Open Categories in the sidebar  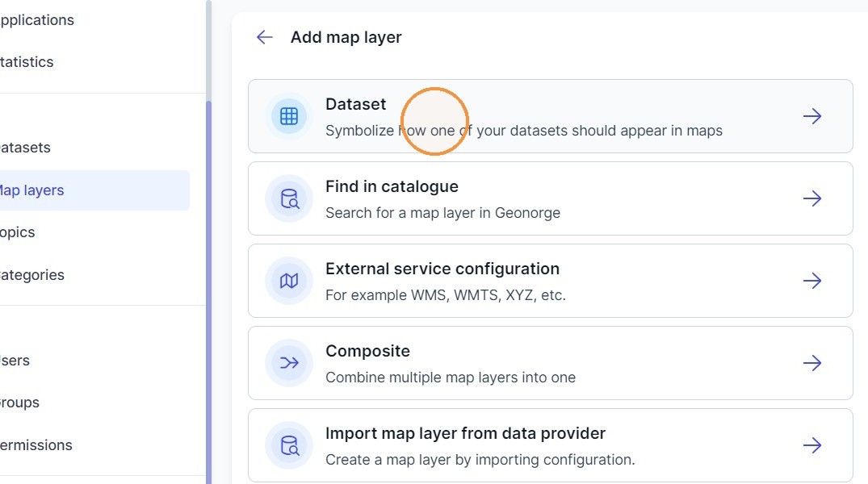click(x=31, y=275)
